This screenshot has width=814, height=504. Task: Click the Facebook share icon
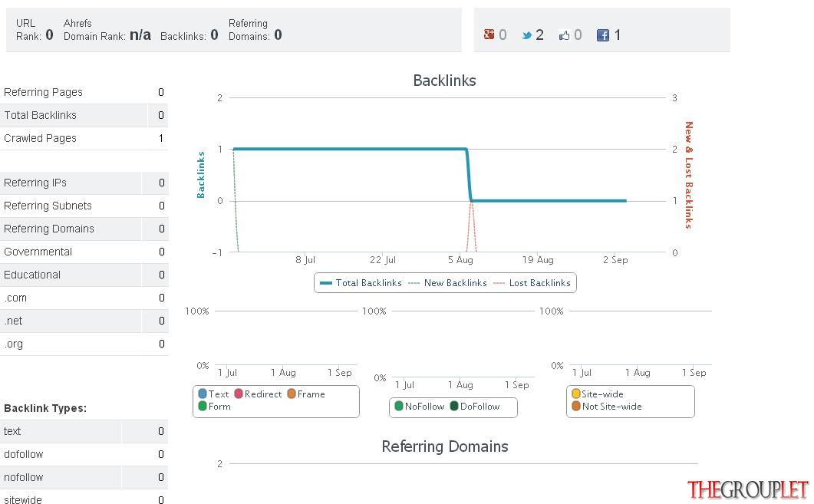[603, 35]
